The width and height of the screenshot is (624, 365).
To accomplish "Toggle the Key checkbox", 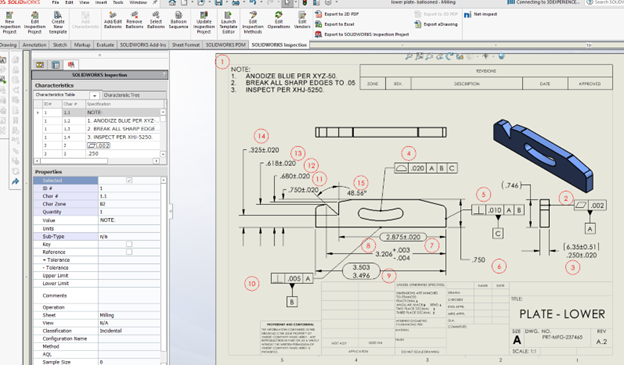I will (x=129, y=244).
